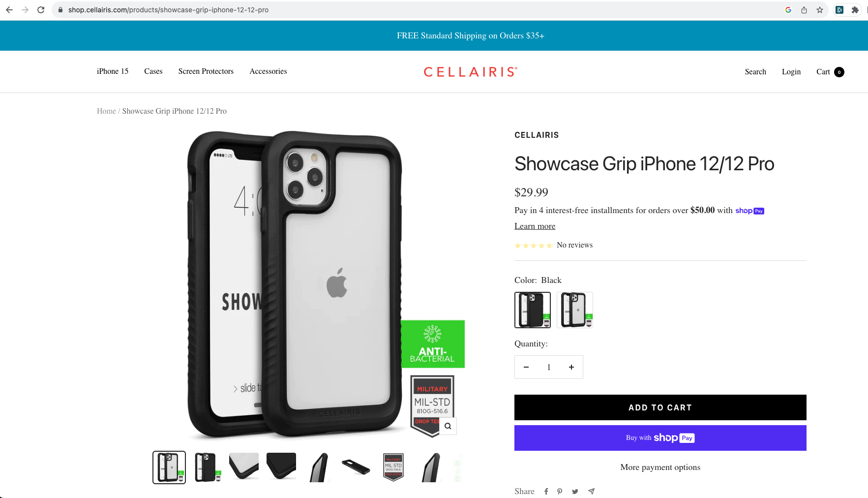Share the product on Twitter
Image resolution: width=868 pixels, height=498 pixels.
point(575,491)
